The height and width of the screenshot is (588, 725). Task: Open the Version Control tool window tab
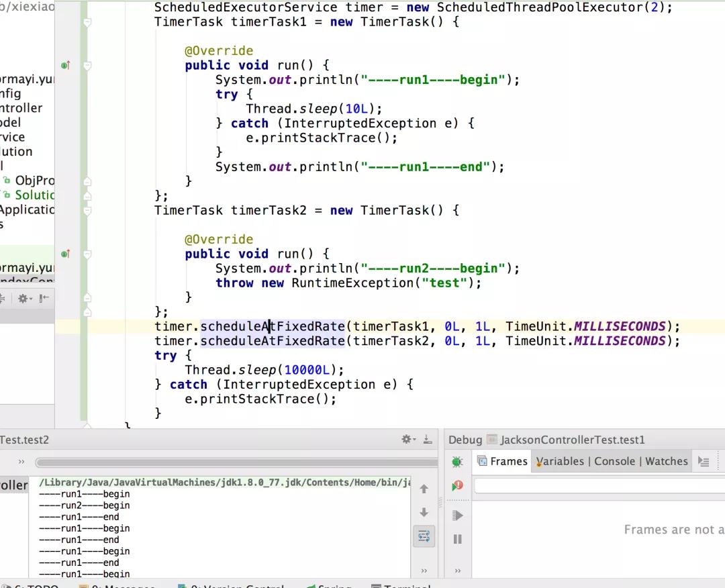pos(231,585)
